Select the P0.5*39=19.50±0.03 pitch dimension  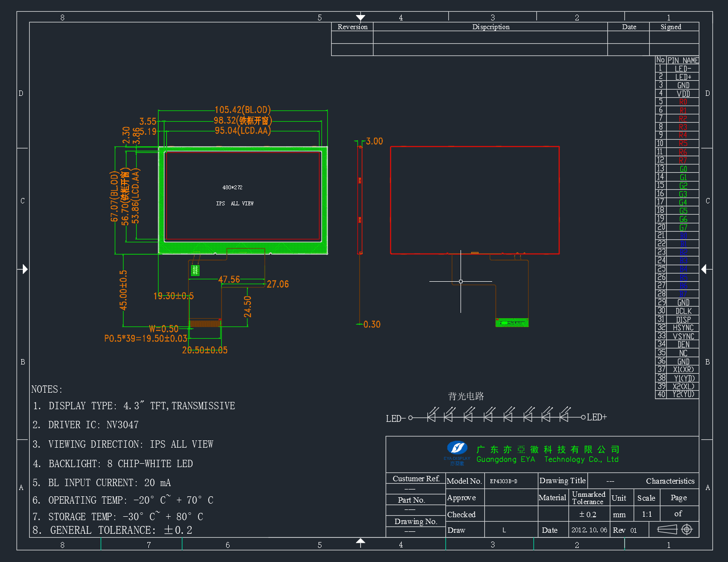[146, 338]
